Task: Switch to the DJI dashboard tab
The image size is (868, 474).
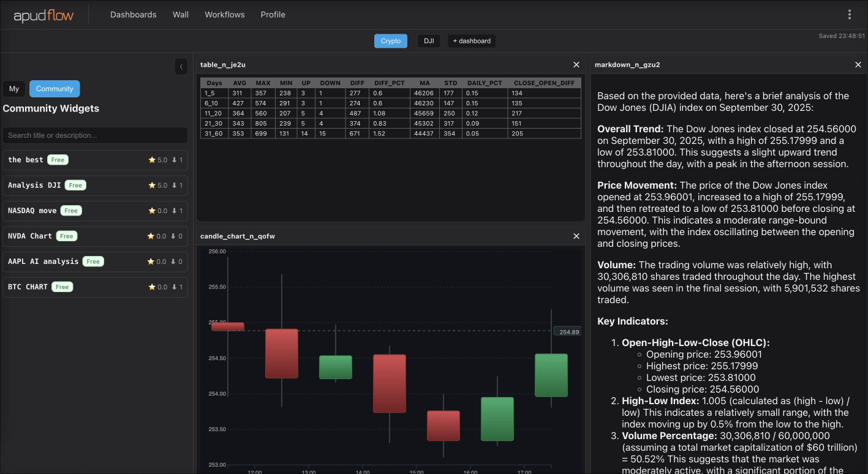Action: [428, 40]
